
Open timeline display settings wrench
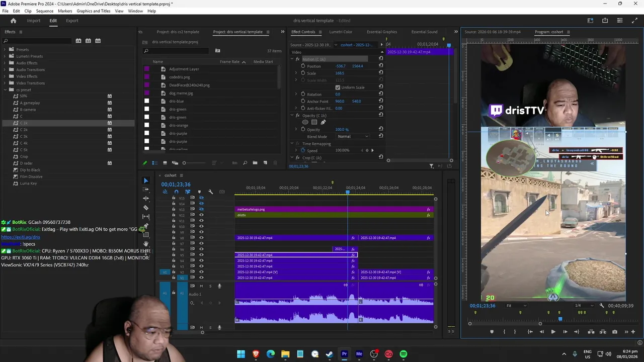[210, 192]
